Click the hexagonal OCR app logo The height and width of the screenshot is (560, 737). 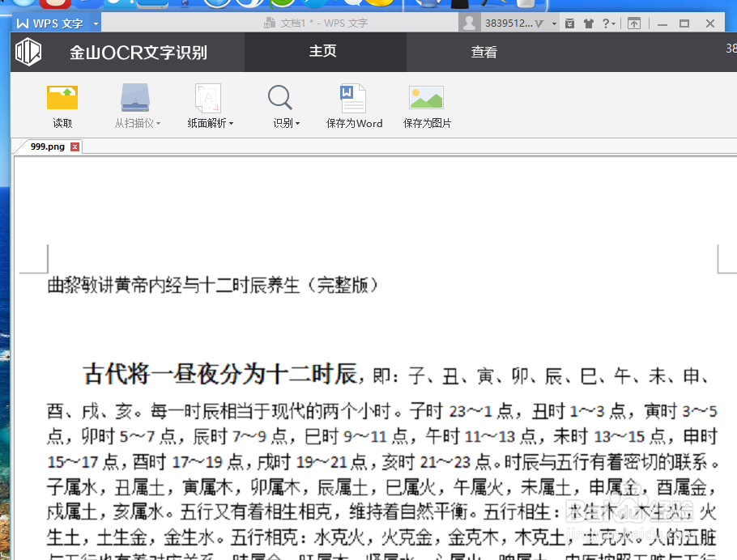pyautogui.click(x=29, y=51)
